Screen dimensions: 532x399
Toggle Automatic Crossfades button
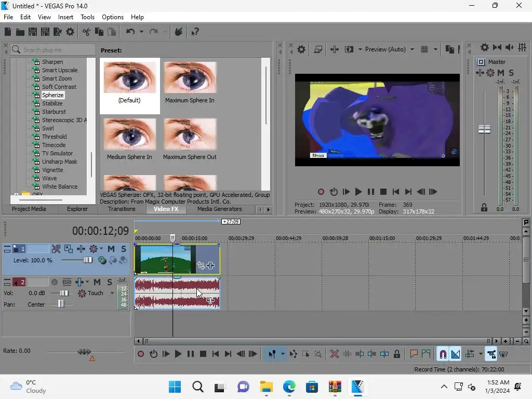tap(456, 354)
